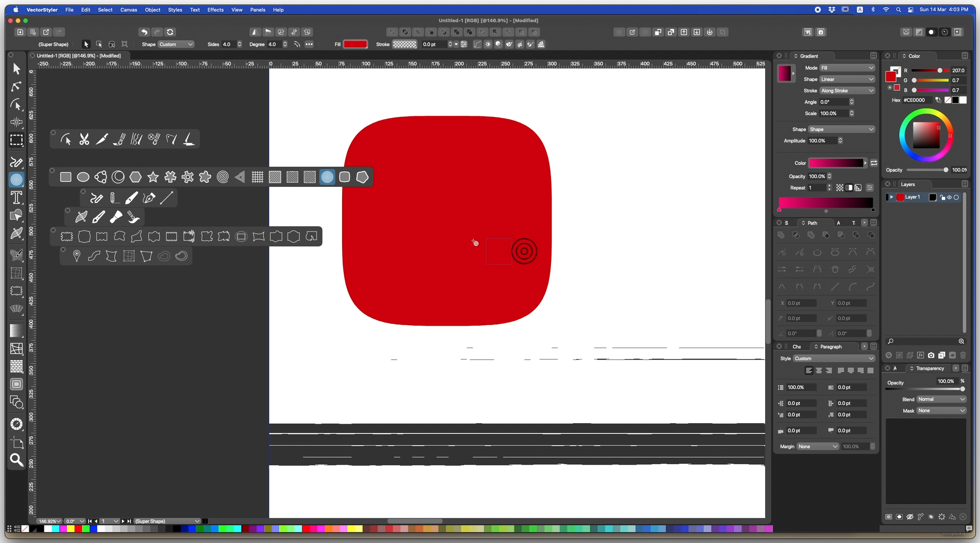
Task: Select the Knife tool
Action: (102, 139)
